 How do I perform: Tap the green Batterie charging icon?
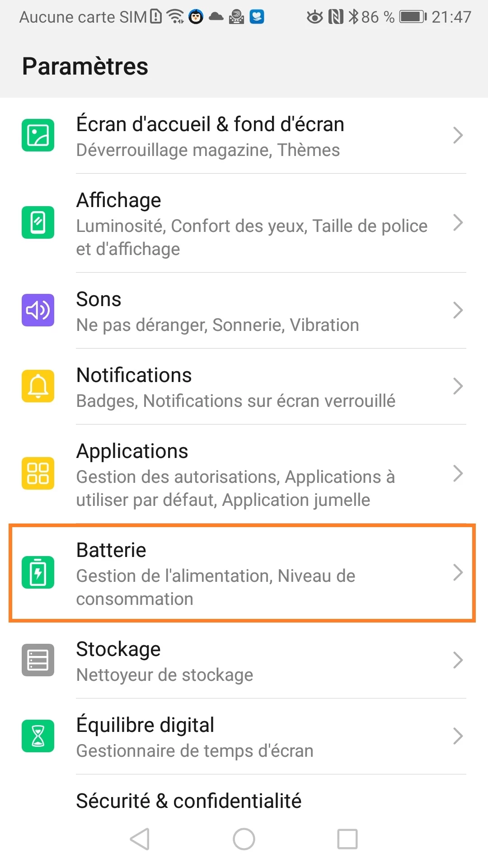click(38, 572)
